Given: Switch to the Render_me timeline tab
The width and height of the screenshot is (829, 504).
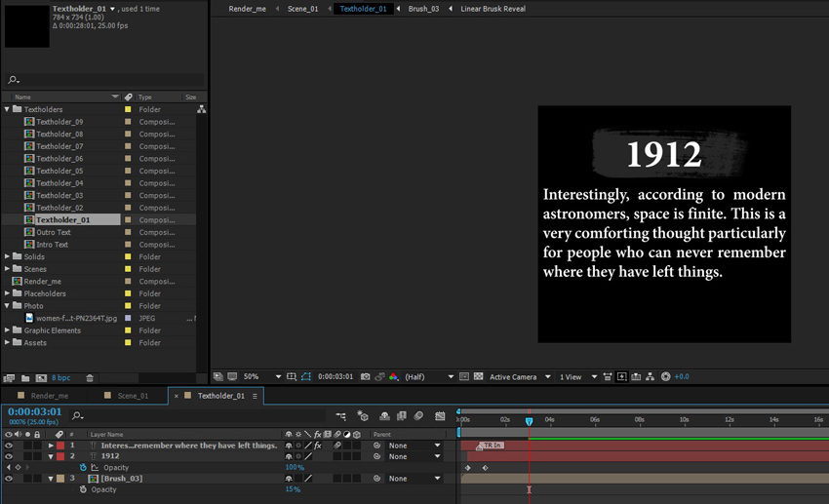Looking at the screenshot, I should coord(49,396).
